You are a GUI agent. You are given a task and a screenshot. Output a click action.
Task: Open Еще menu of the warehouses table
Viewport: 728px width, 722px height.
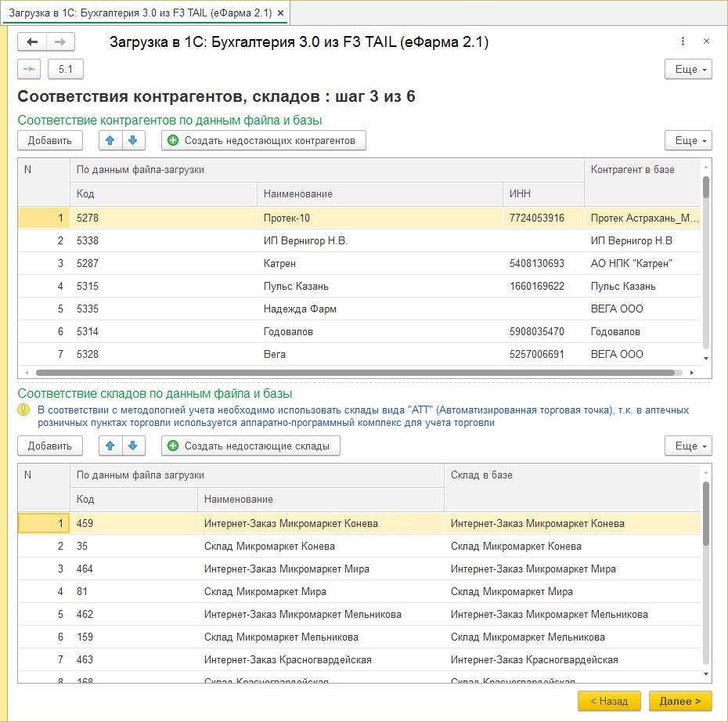[688, 446]
